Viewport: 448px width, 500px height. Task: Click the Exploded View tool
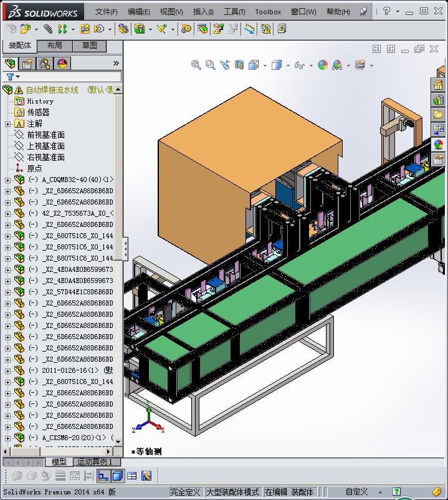pyautogui.click(x=218, y=29)
